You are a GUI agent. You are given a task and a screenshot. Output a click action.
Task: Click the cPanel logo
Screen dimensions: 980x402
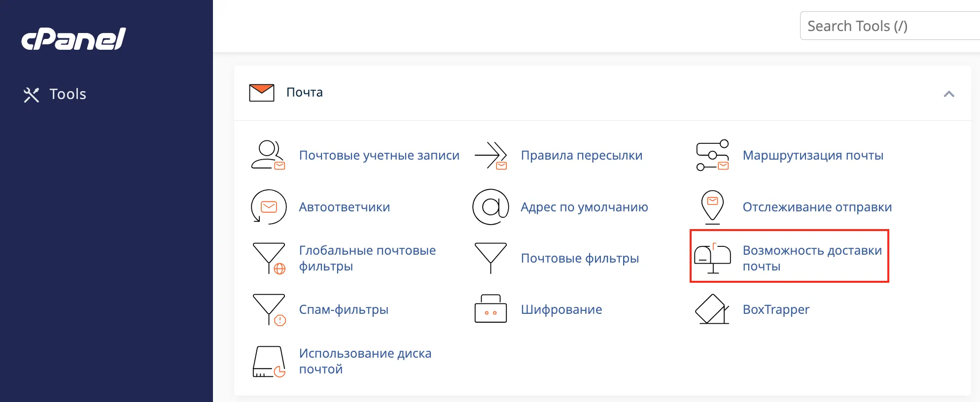coord(73,39)
